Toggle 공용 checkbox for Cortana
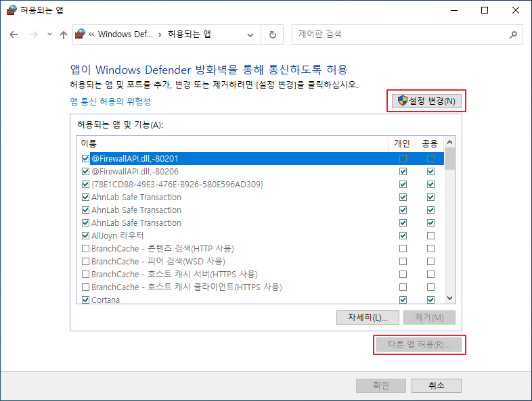The height and width of the screenshot is (401, 532). [430, 300]
